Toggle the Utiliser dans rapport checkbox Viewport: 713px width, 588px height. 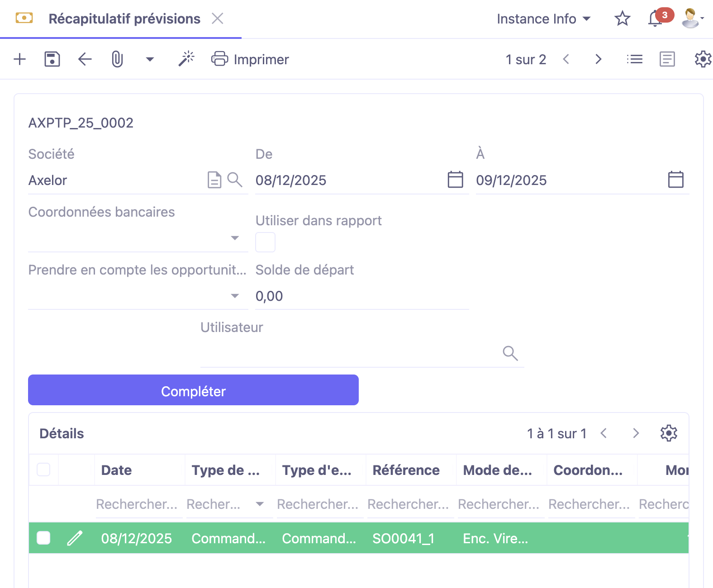[266, 242]
